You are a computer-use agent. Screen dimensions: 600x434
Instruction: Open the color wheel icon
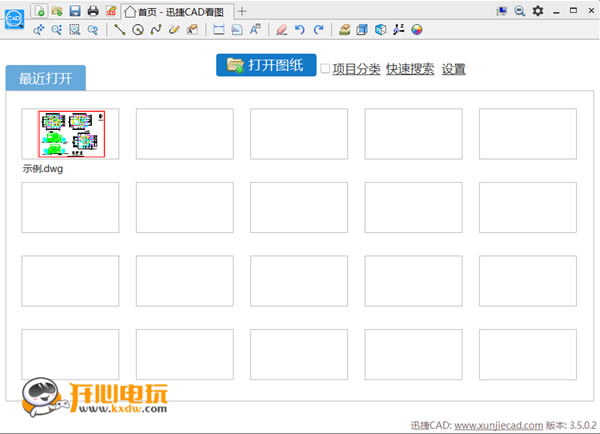417,29
